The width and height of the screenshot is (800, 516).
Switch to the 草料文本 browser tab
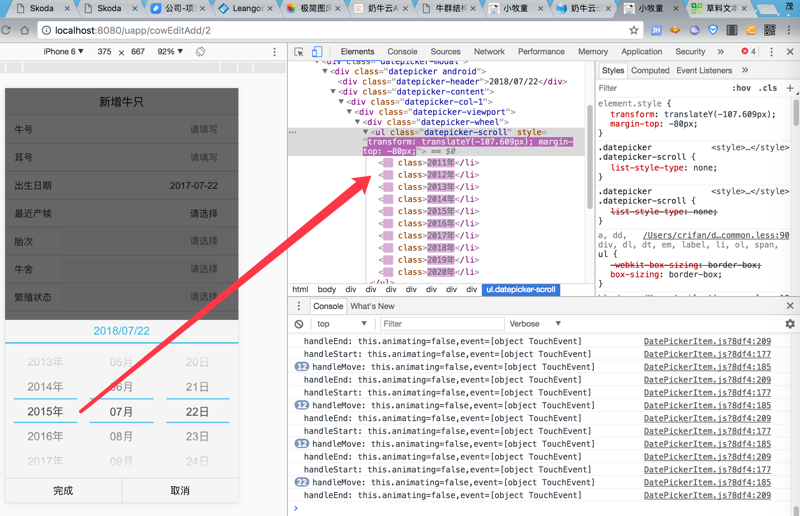pos(719,8)
